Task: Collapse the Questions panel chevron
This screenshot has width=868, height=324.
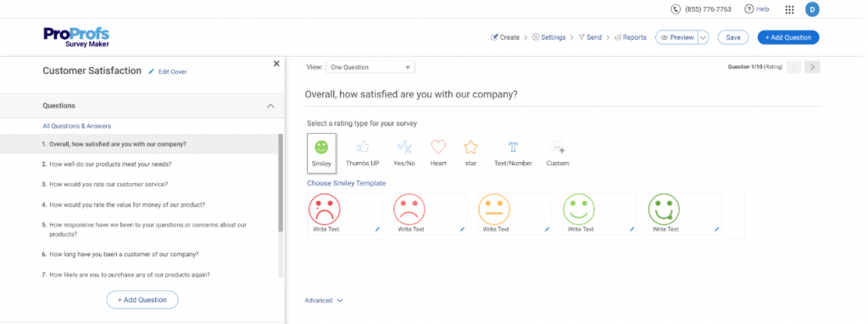Action: (270, 106)
